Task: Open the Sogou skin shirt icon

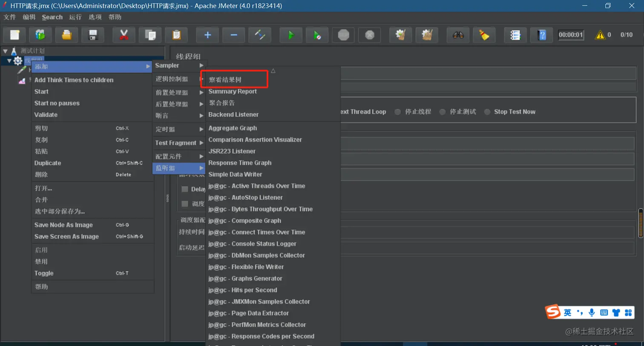Action: coord(616,313)
